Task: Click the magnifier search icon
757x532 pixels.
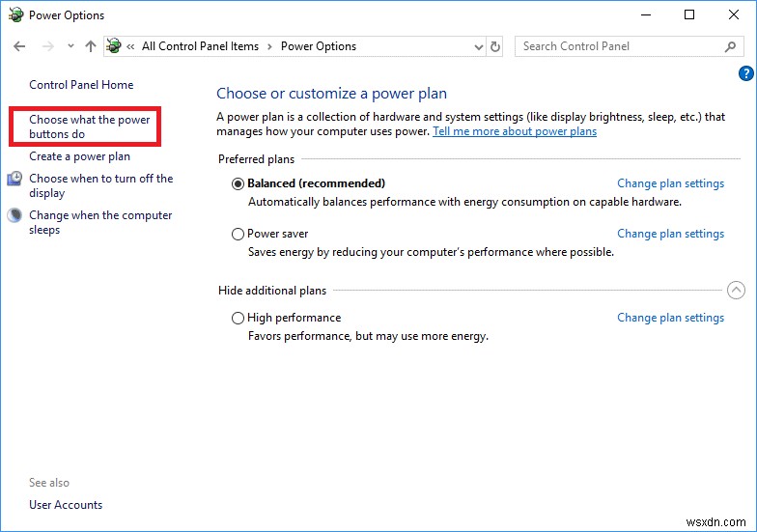Action: click(x=730, y=46)
